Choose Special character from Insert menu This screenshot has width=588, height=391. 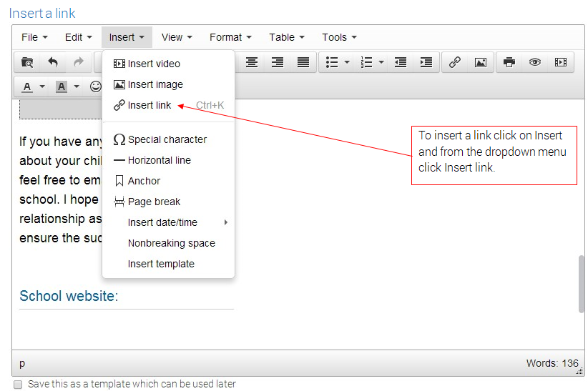tap(167, 139)
